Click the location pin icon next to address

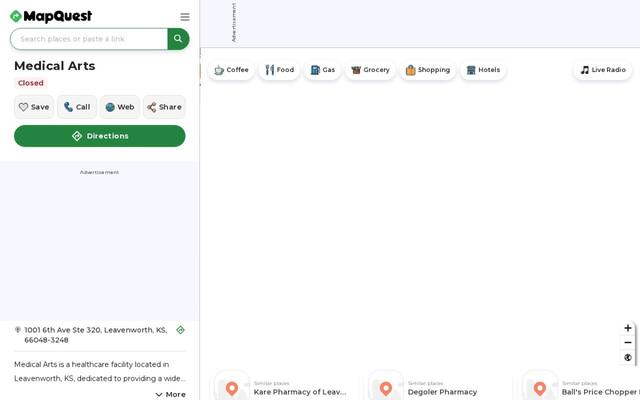point(18,330)
